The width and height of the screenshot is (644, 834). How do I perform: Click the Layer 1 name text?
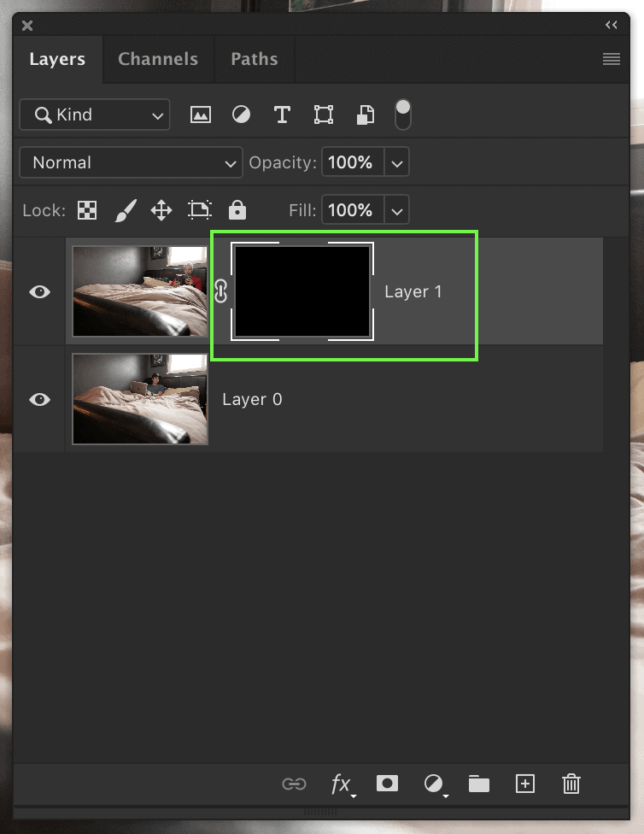click(x=413, y=292)
